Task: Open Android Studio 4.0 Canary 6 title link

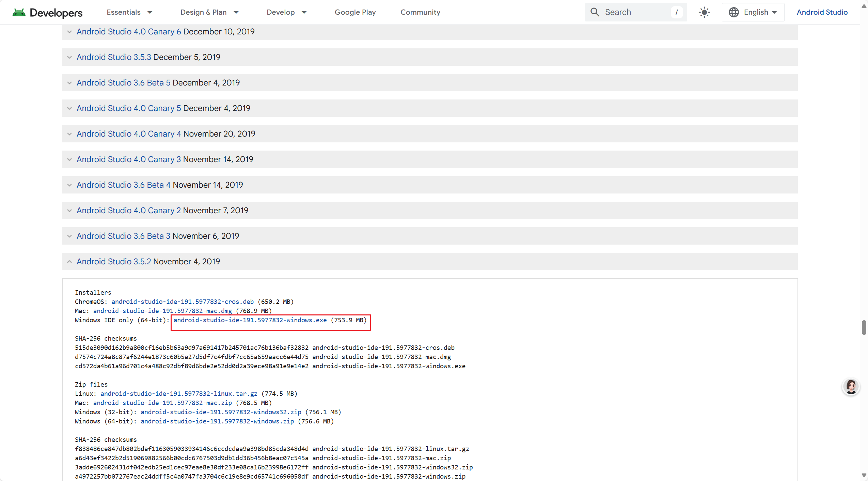Action: (129, 32)
